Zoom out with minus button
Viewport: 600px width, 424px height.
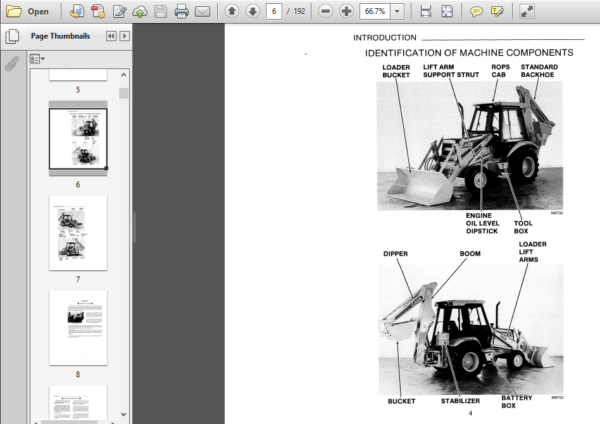[x=325, y=11]
